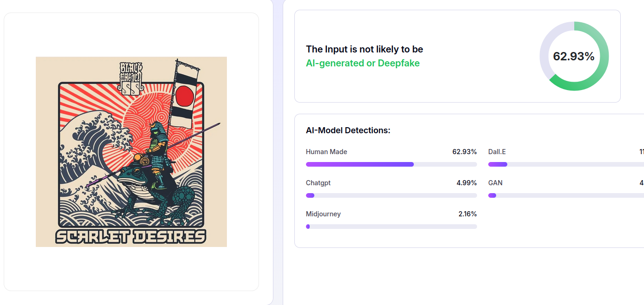Click the Midjourney 2.16% value
Image resolution: width=644 pixels, height=305 pixels.
tap(467, 214)
